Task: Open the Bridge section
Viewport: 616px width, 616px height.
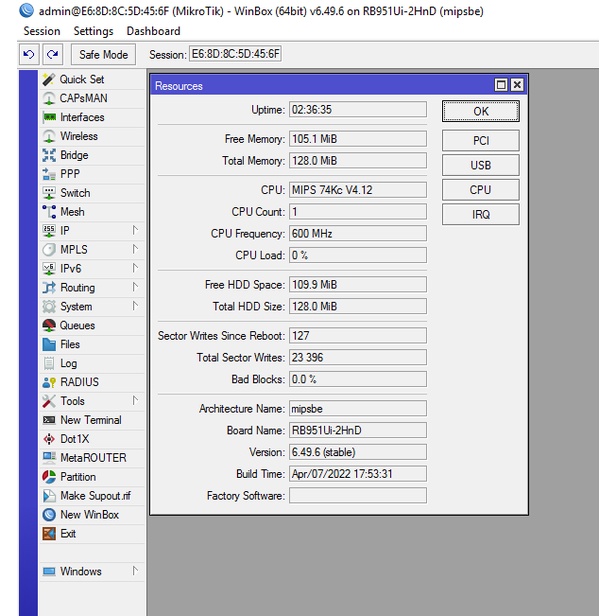Action: [73, 155]
